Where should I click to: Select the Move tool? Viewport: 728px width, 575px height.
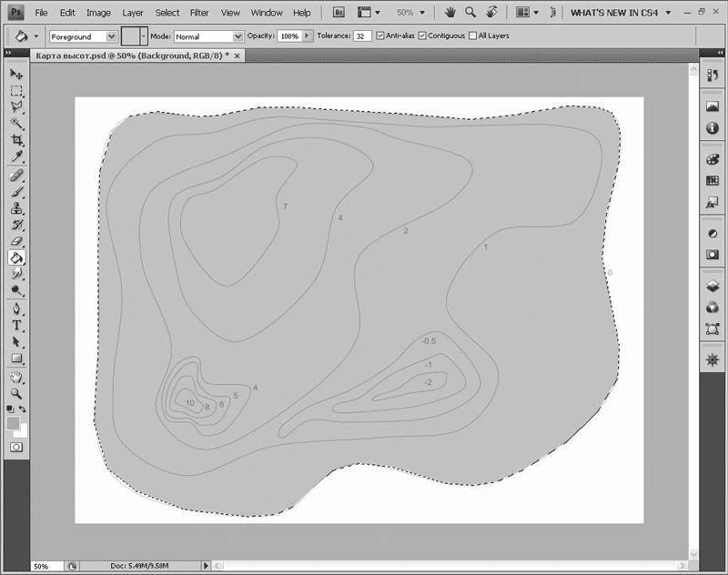[x=16, y=73]
